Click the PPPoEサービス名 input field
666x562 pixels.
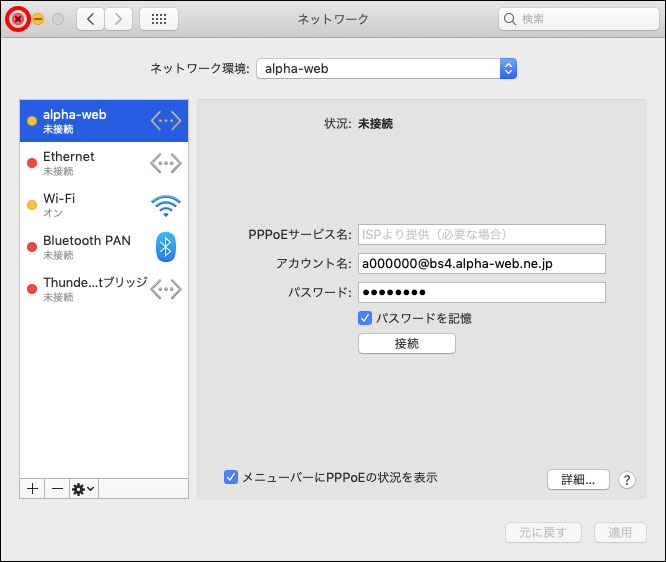[482, 234]
